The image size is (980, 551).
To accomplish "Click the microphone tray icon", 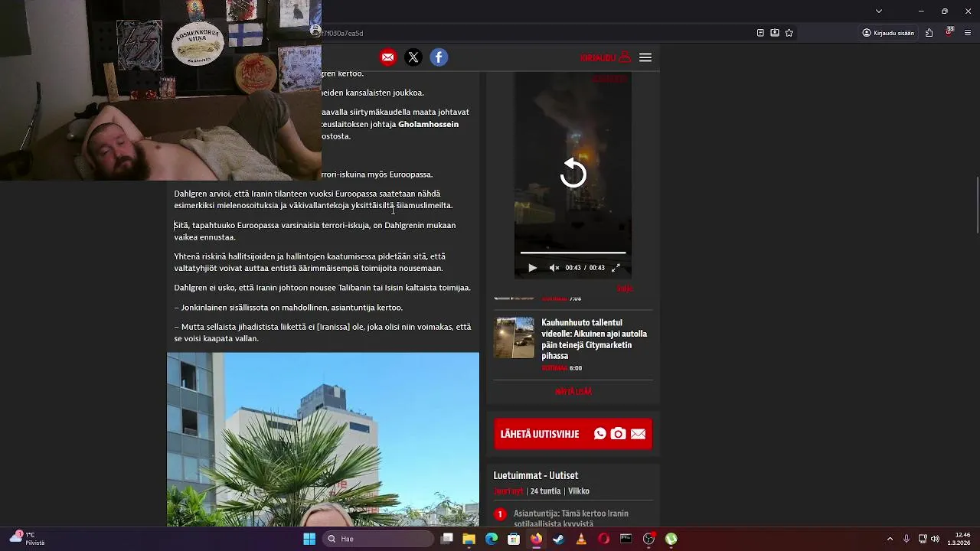I will 906,539.
